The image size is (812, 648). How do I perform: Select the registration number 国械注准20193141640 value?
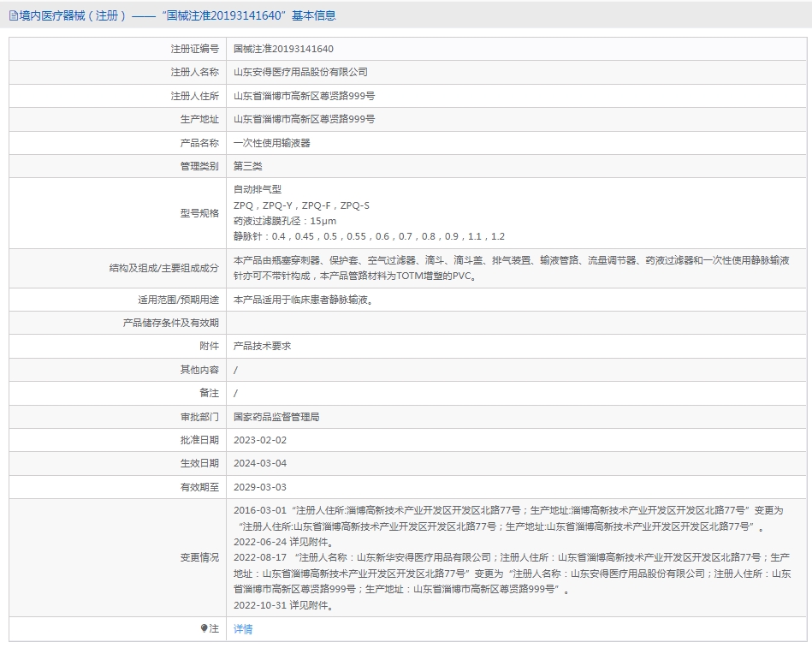tap(283, 49)
